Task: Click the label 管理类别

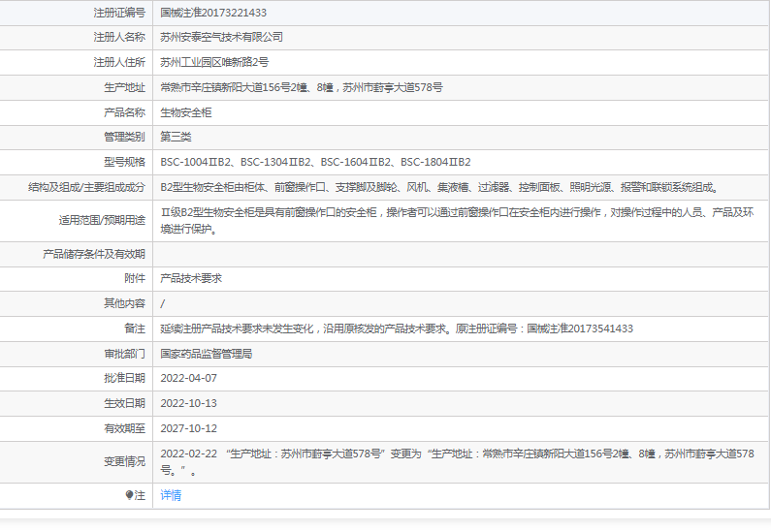Action: click(124, 137)
